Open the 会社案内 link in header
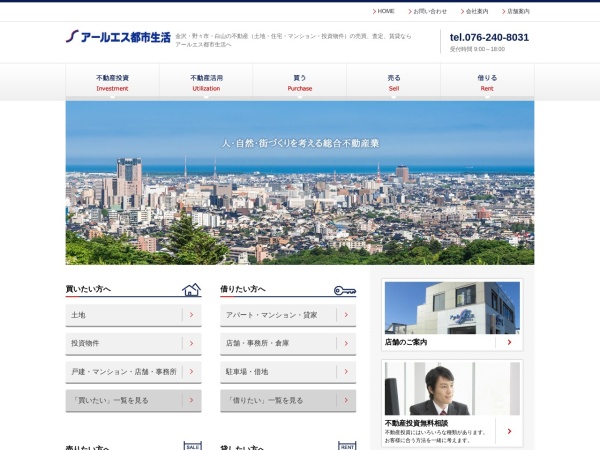Screen dimensions: 600x450 point(476,11)
